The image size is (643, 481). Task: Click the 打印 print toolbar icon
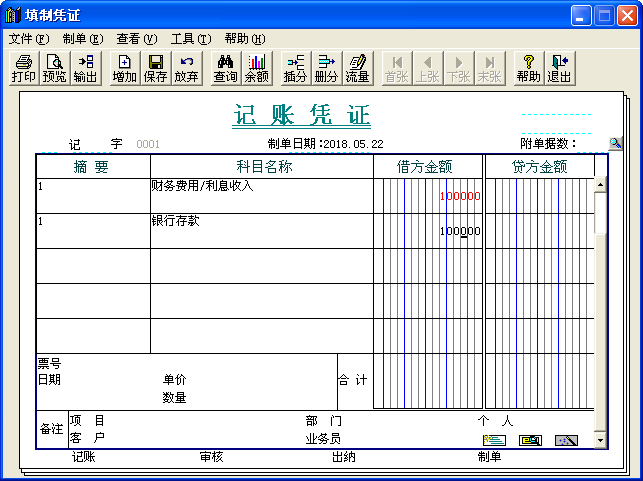point(24,68)
